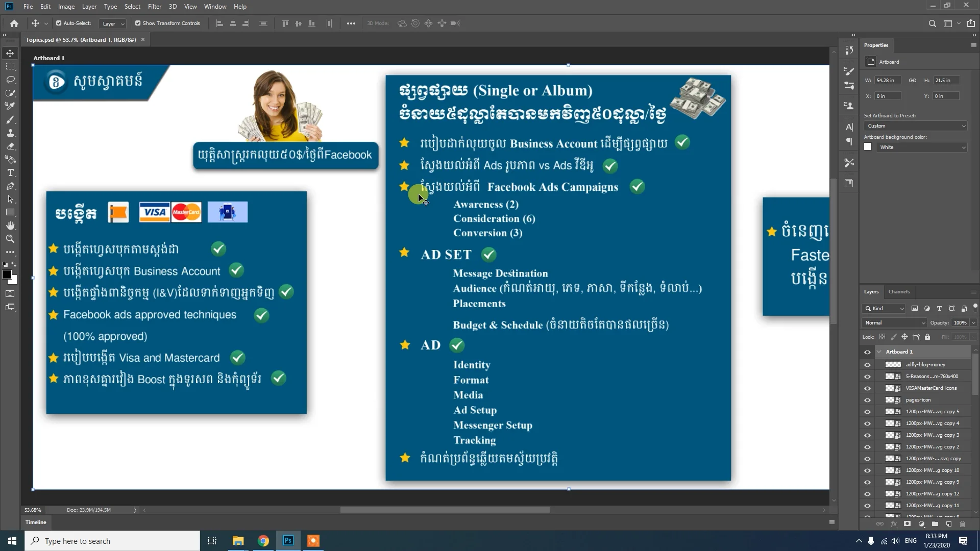Open the Search icon in options bar
Screen dimensions: 980x551
pos(932,23)
